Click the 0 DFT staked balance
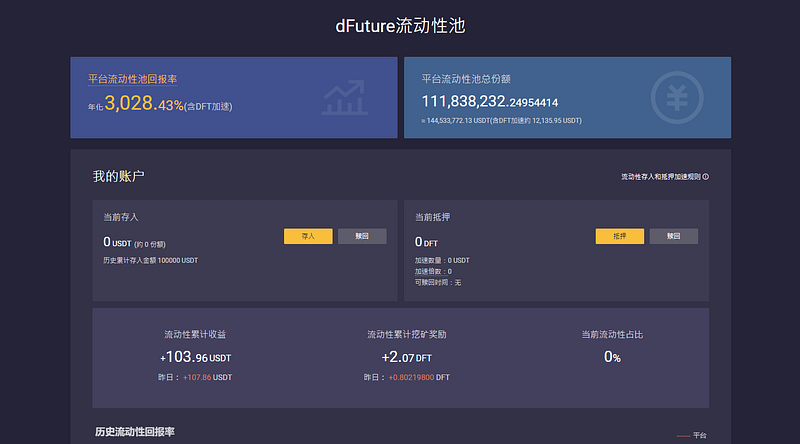800x444 pixels. pos(426,242)
